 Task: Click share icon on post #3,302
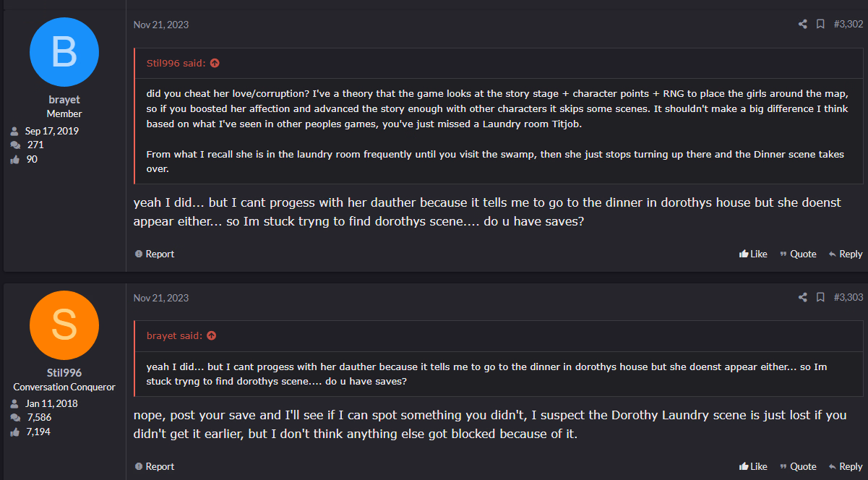tap(802, 25)
